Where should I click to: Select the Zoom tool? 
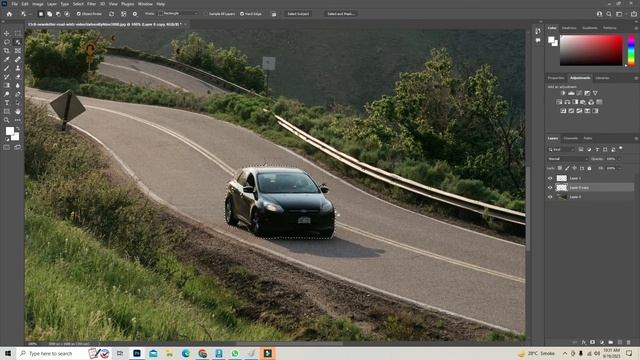tap(7, 120)
